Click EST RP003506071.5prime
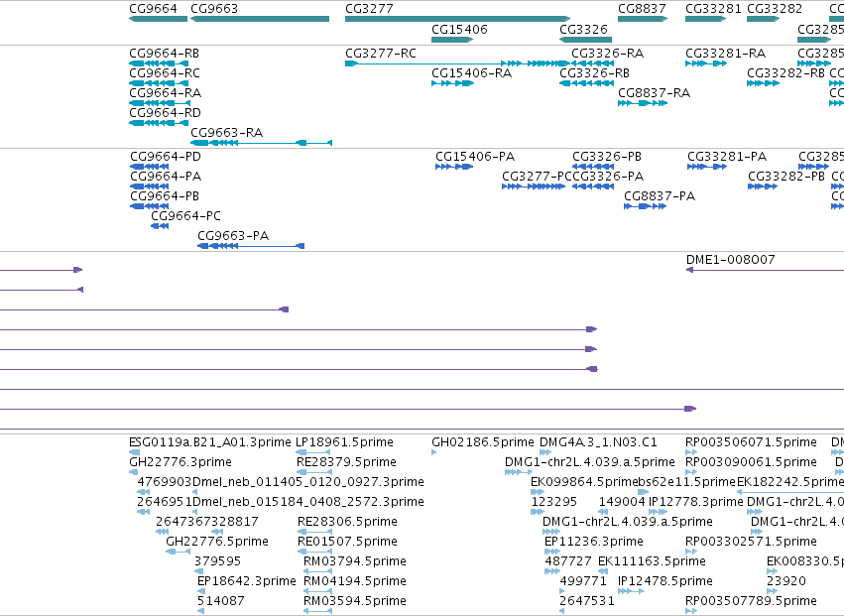Screen dimensions: 844x616 (690, 452)
